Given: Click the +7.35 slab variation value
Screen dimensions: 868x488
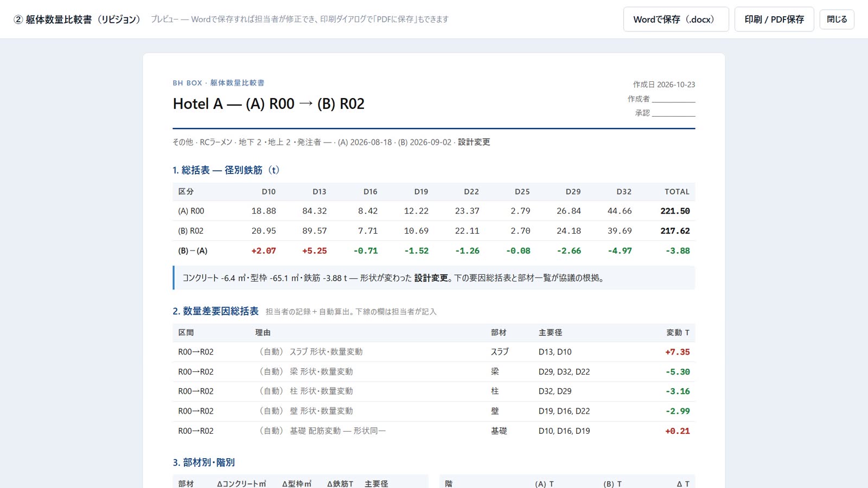Looking at the screenshot, I should tap(678, 352).
